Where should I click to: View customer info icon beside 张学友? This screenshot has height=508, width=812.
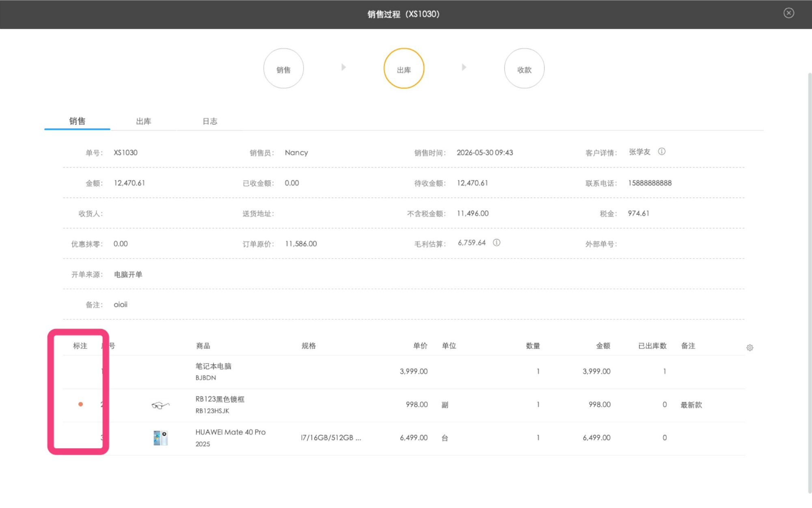coord(661,151)
